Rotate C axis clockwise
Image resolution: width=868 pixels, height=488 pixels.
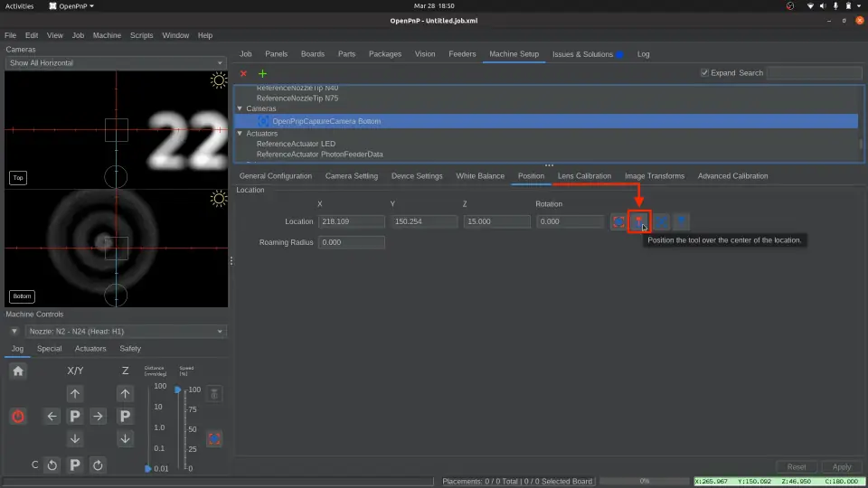click(99, 465)
